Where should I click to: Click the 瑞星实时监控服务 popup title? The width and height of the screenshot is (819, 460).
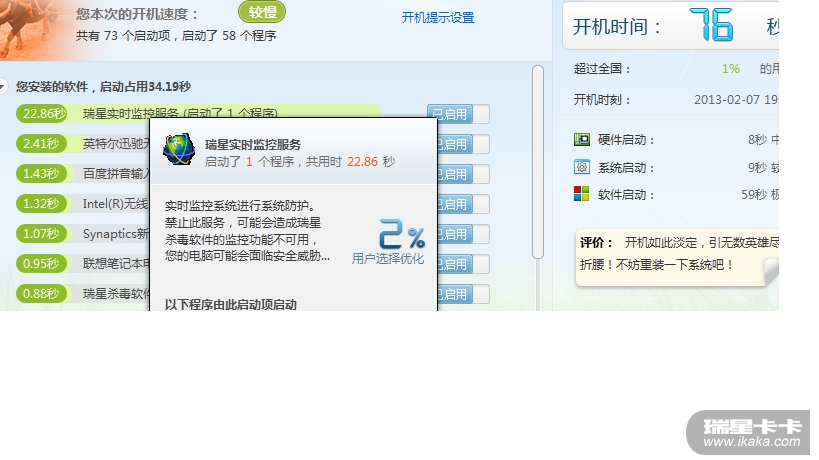(x=253, y=145)
